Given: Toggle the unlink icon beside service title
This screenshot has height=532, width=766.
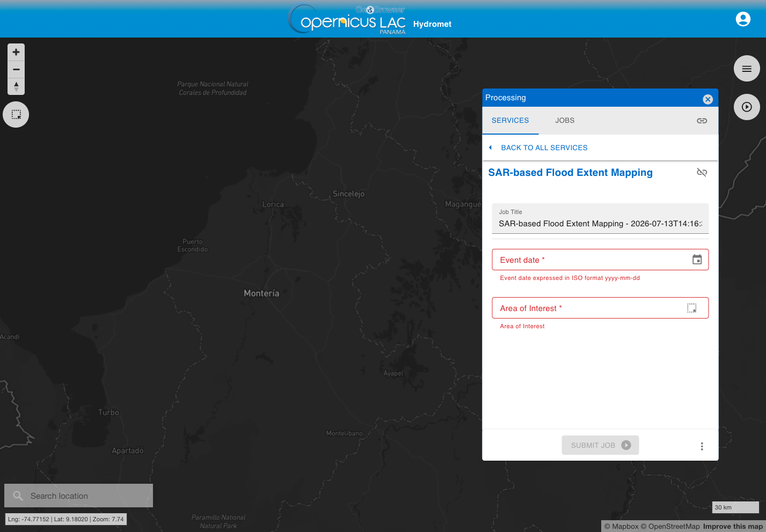Looking at the screenshot, I should pos(702,172).
